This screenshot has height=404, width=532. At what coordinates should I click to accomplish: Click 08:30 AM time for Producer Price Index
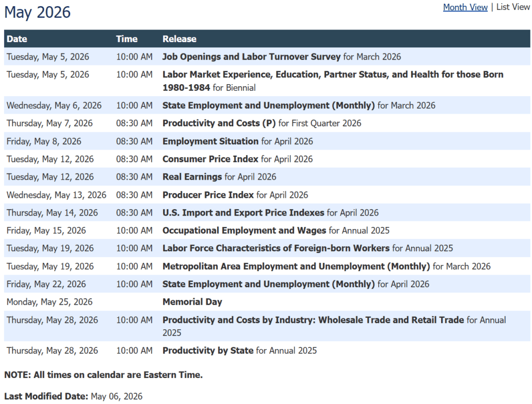(x=135, y=195)
